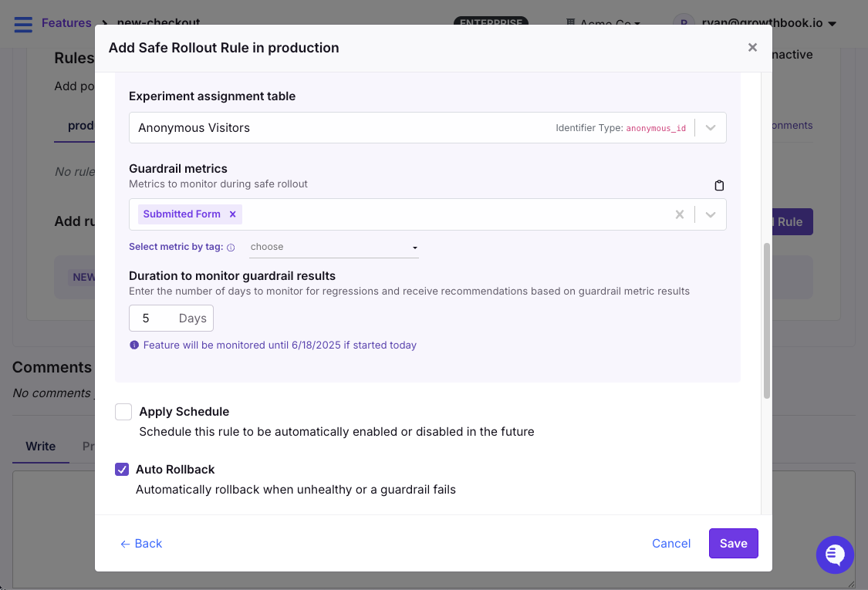The width and height of the screenshot is (868, 590).
Task: Open the guardrail metrics dropdown chevron
Action: click(x=710, y=214)
